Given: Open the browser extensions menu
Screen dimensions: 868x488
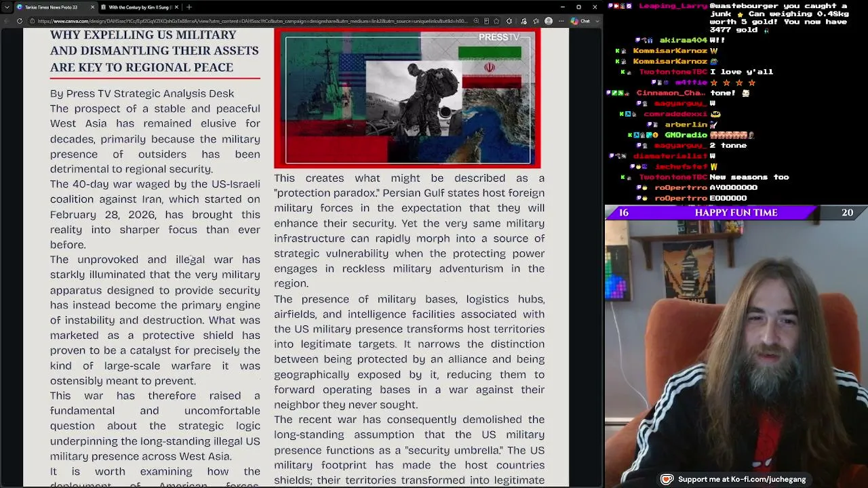Looking at the screenshot, I should tap(509, 21).
